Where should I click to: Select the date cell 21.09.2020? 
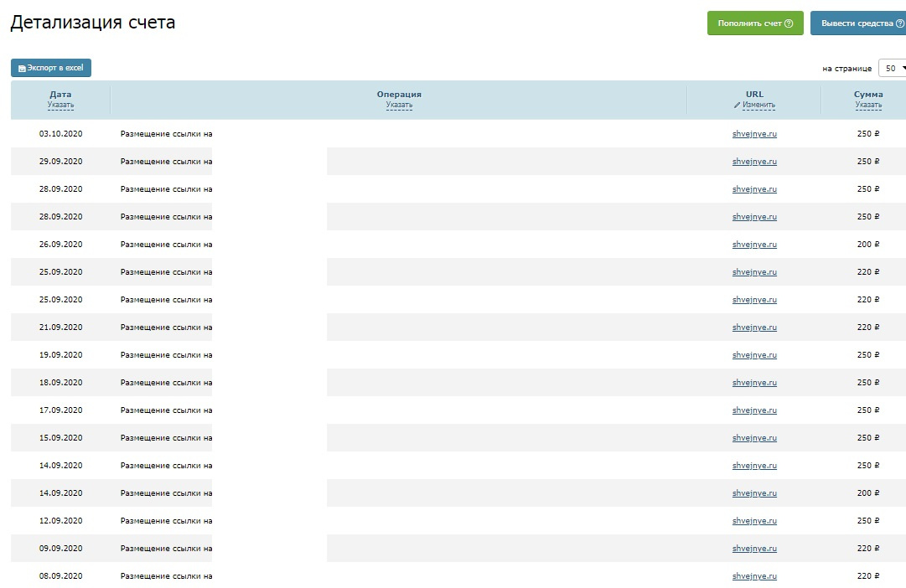(x=60, y=327)
